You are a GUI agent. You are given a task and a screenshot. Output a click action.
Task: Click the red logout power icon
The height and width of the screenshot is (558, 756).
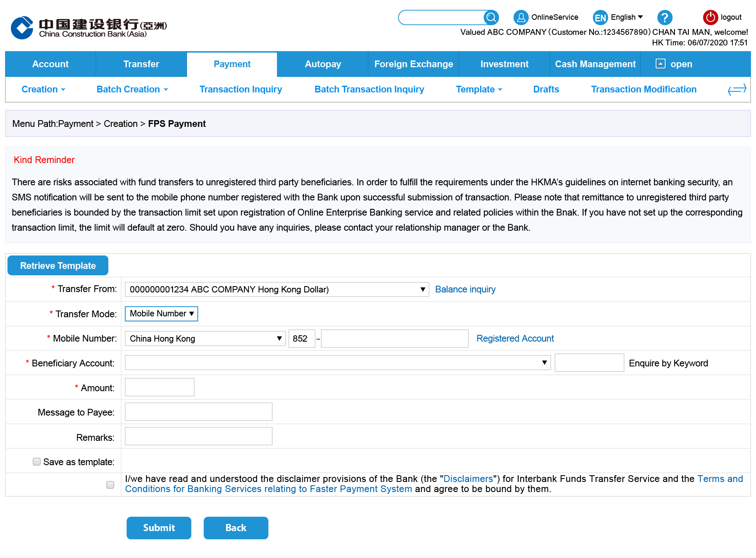710,17
